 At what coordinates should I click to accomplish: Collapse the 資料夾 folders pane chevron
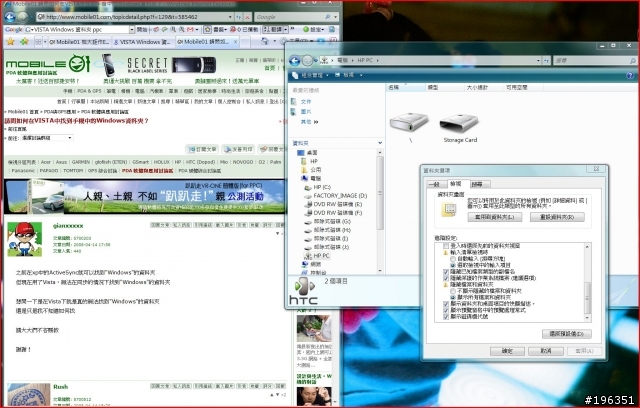(380, 143)
